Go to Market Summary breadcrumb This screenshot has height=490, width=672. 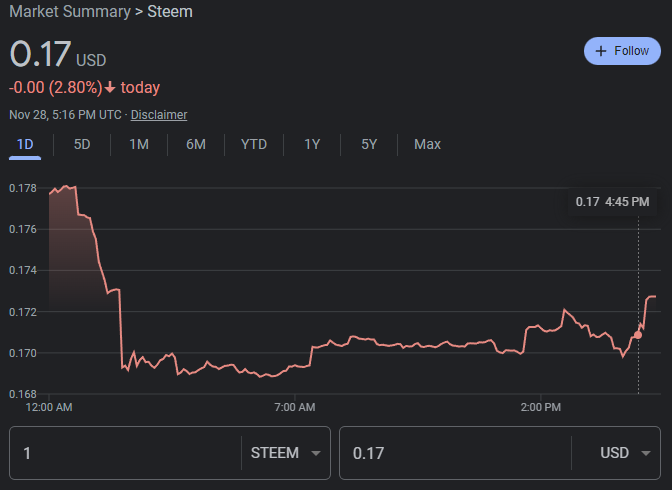(x=70, y=12)
